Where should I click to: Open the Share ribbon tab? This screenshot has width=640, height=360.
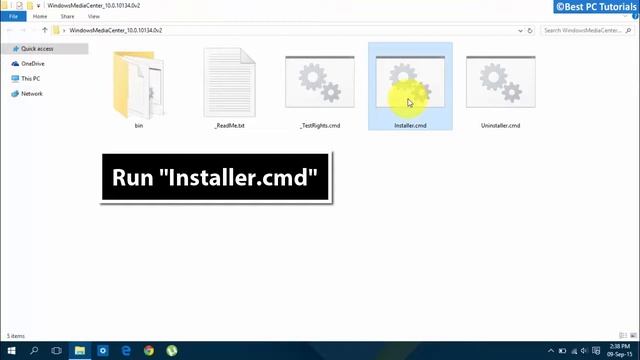pyautogui.click(x=67, y=16)
